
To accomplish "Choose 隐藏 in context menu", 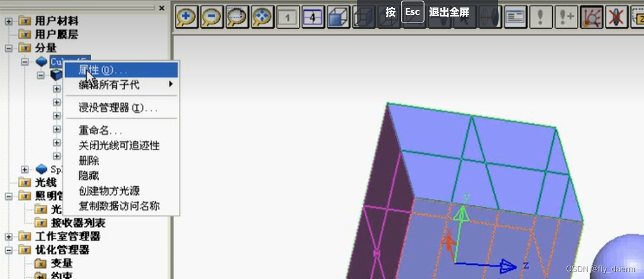I will (x=121, y=176).
